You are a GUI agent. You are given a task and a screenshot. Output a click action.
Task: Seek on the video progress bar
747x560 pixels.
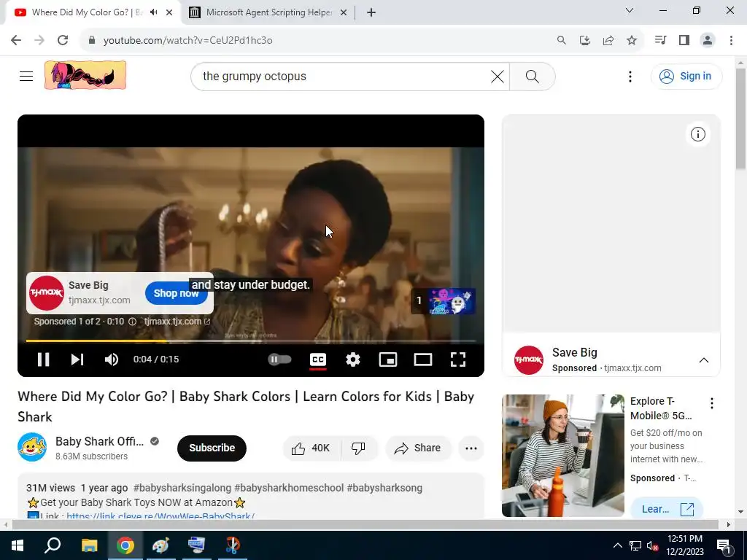(251, 341)
